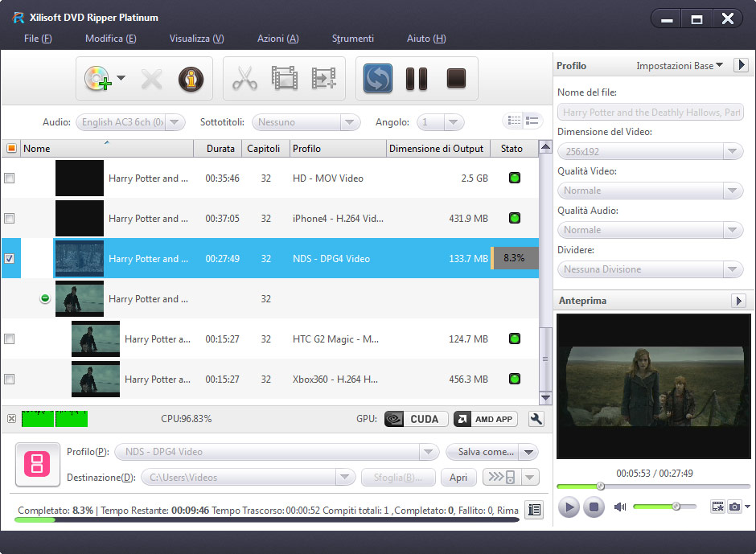Screen dimensions: 756x554
Task: Check the iPhone4 - H.264 row
Action: (x=9, y=219)
